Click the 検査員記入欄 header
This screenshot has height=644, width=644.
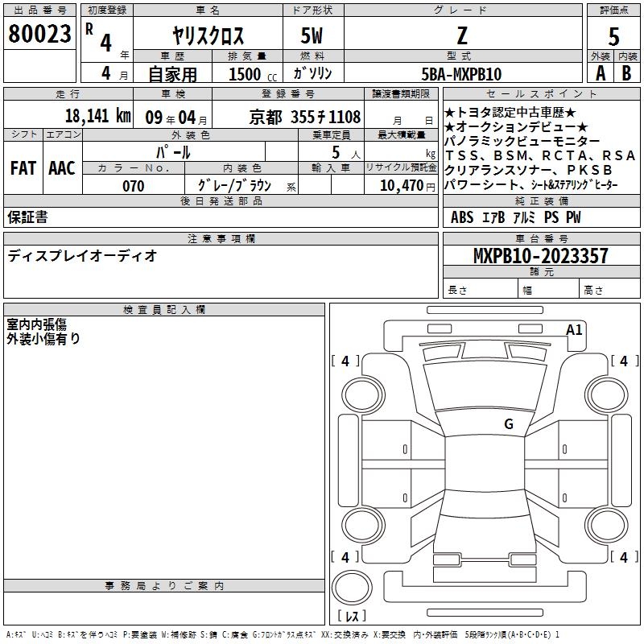pos(164,310)
